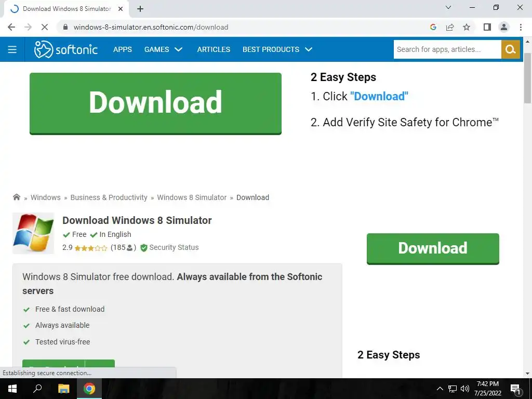Click the volume speaker icon
This screenshot has height=399, width=532.
coord(465,389)
